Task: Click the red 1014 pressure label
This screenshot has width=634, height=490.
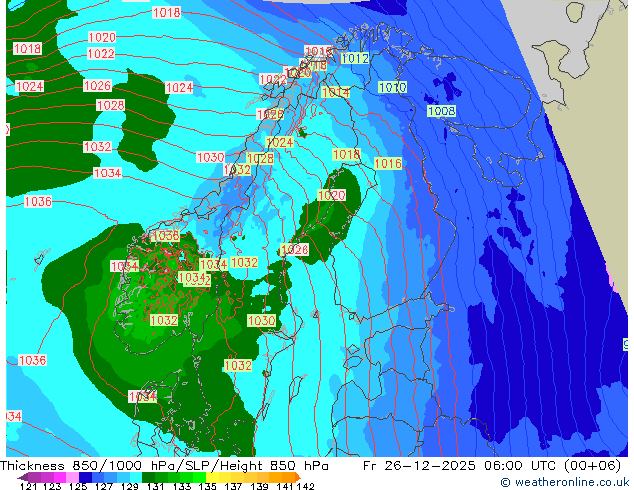Action: coord(336,93)
